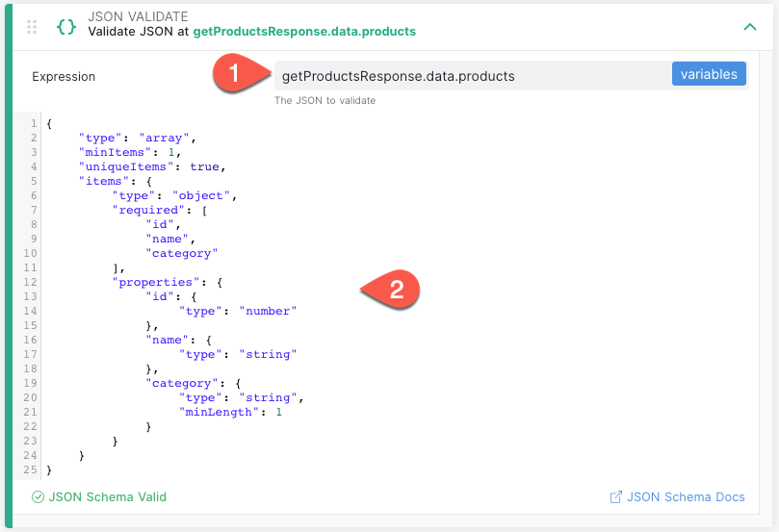
Task: Click the "type": "string" on line 17
Action: [x=238, y=354]
